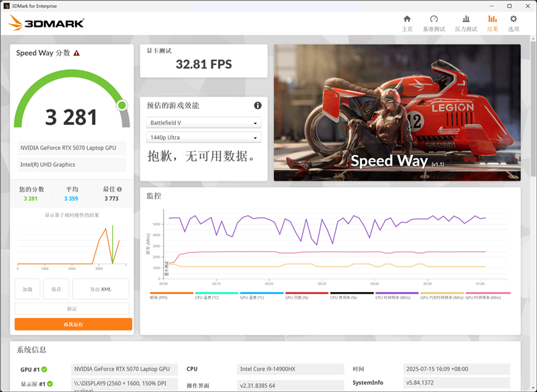Viewport: 537px width, 392px height.
Task: Toggle the GPU 负载 monitoring series
Action: pyautogui.click(x=297, y=294)
